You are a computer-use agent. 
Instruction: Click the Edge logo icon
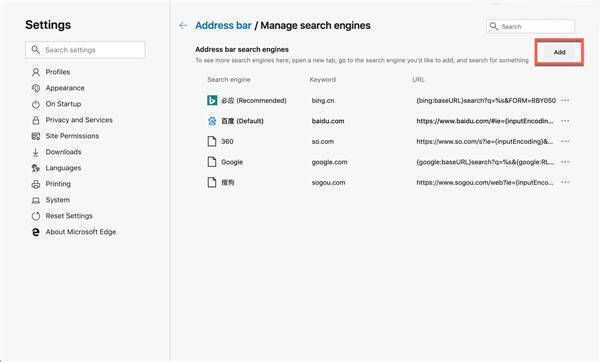click(x=36, y=232)
